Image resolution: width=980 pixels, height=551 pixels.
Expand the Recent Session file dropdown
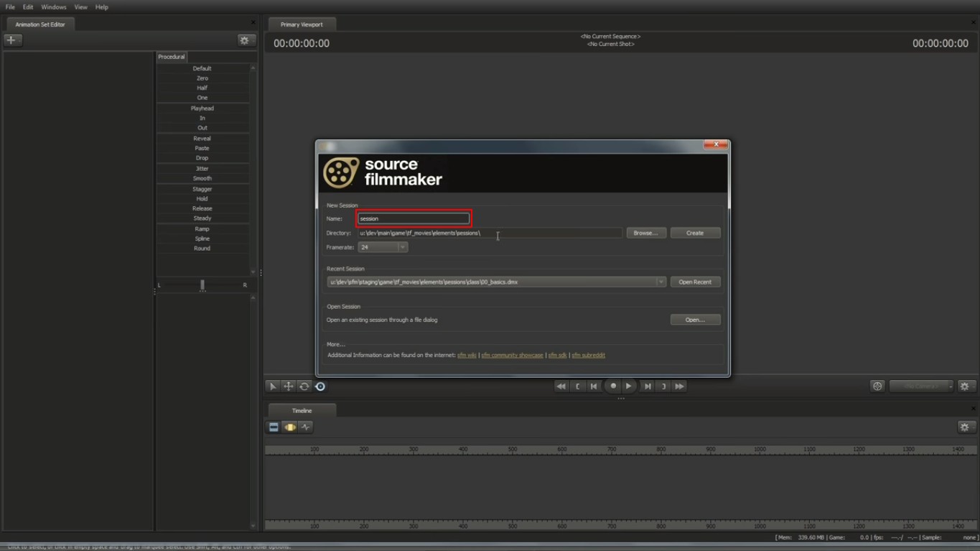(660, 282)
